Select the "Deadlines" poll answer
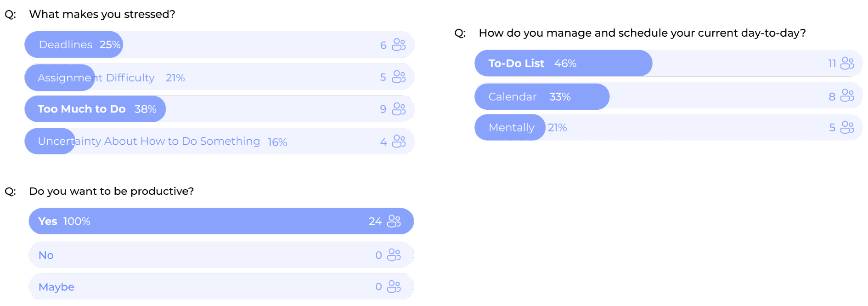The width and height of the screenshot is (868, 306). [x=66, y=45]
